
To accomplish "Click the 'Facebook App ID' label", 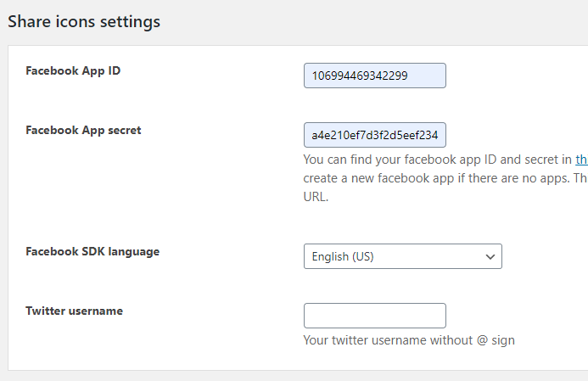I will 73,70.
